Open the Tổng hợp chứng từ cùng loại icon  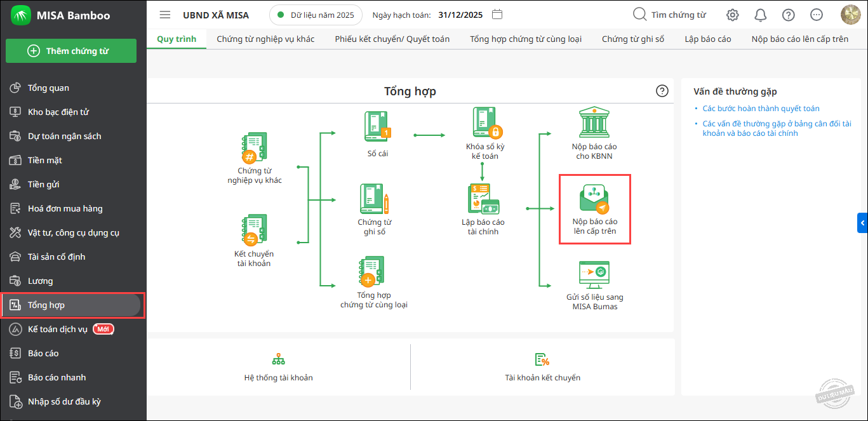(373, 272)
